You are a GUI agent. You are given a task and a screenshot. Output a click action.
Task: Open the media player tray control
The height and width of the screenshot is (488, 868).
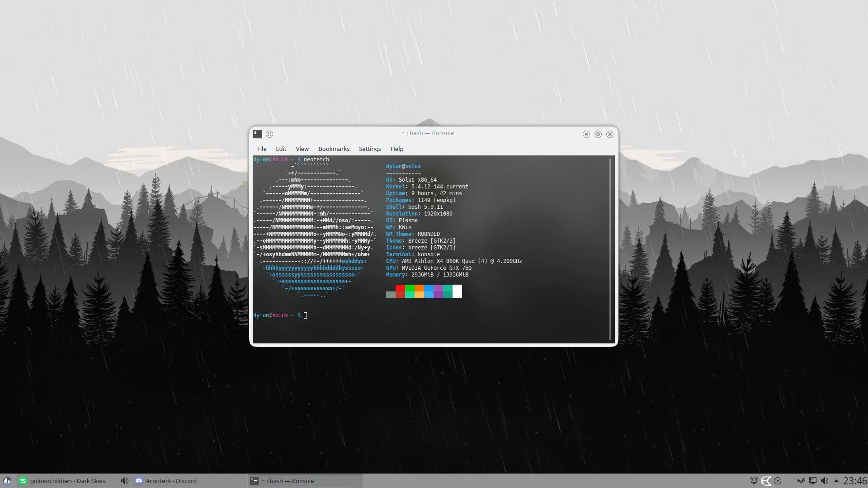pos(778,481)
